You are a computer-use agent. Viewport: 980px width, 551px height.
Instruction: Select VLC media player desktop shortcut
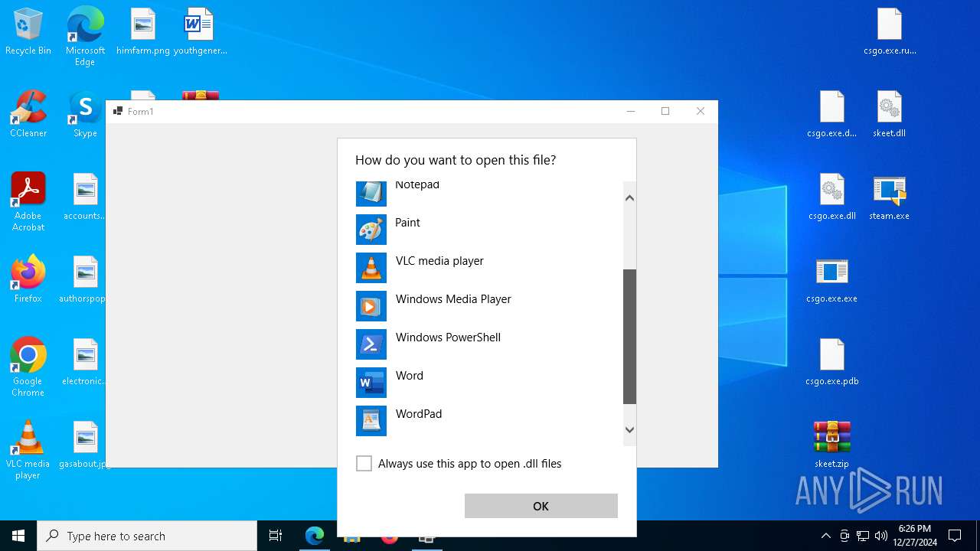point(28,450)
